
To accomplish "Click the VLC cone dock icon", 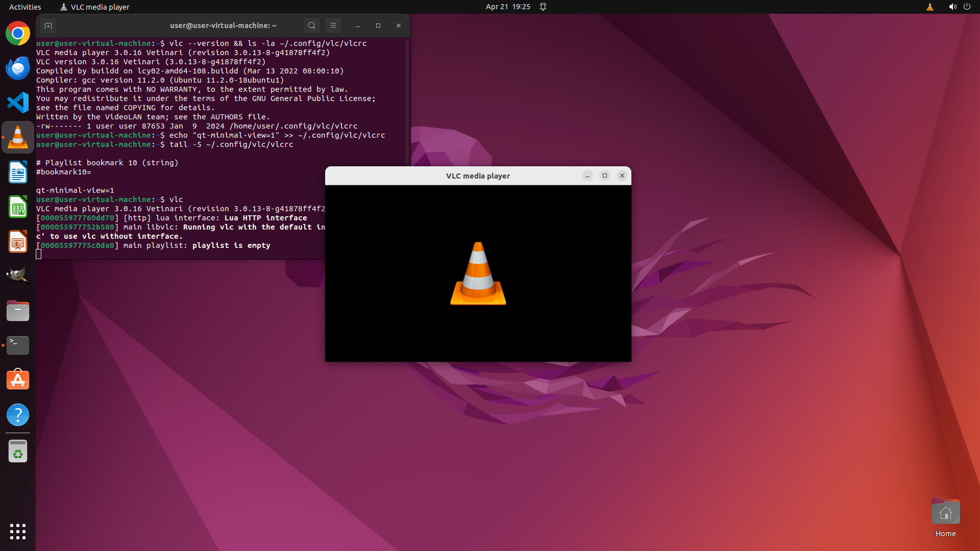I will tap(18, 137).
